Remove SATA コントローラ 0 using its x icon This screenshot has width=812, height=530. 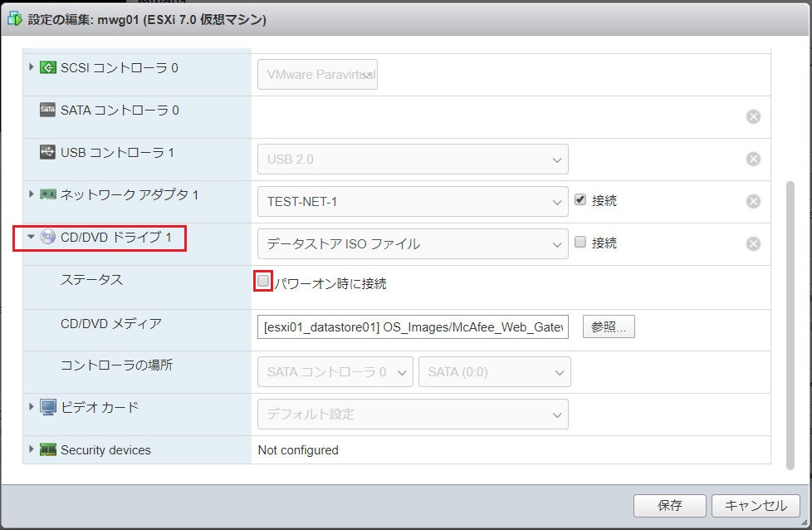tap(753, 116)
